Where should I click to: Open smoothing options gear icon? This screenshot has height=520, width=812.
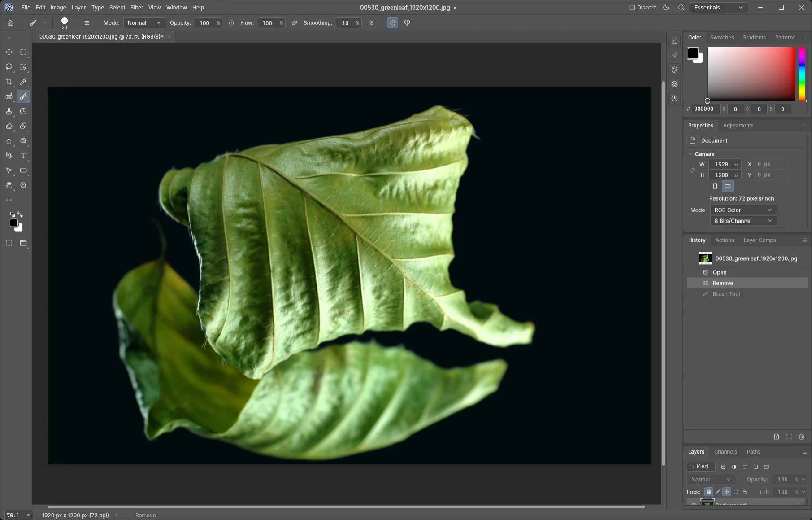(x=371, y=23)
